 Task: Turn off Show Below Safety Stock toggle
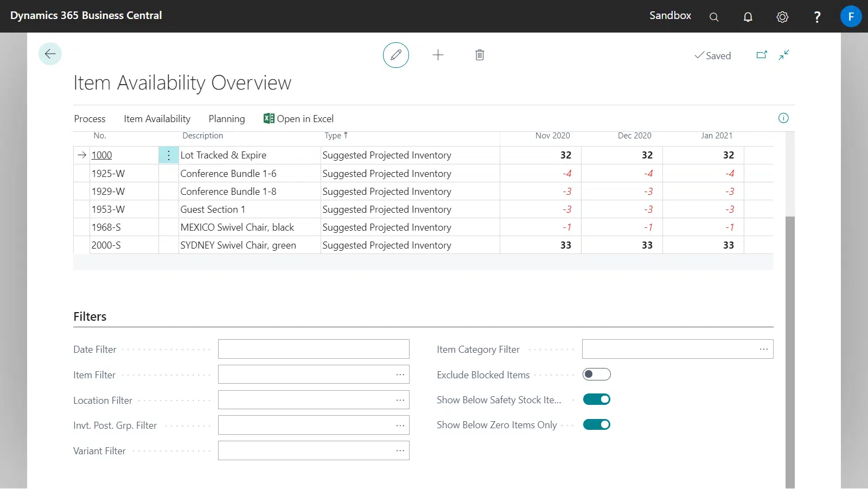coord(596,399)
